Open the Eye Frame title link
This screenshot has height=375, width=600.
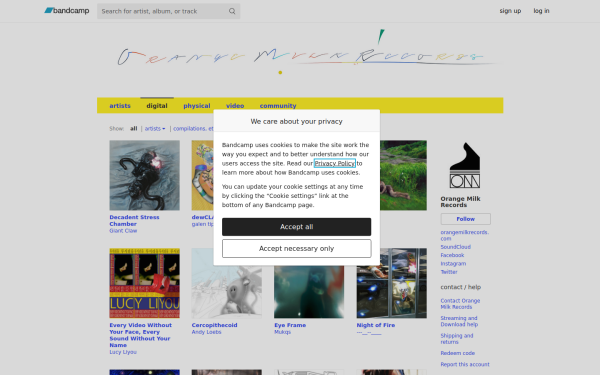click(290, 325)
